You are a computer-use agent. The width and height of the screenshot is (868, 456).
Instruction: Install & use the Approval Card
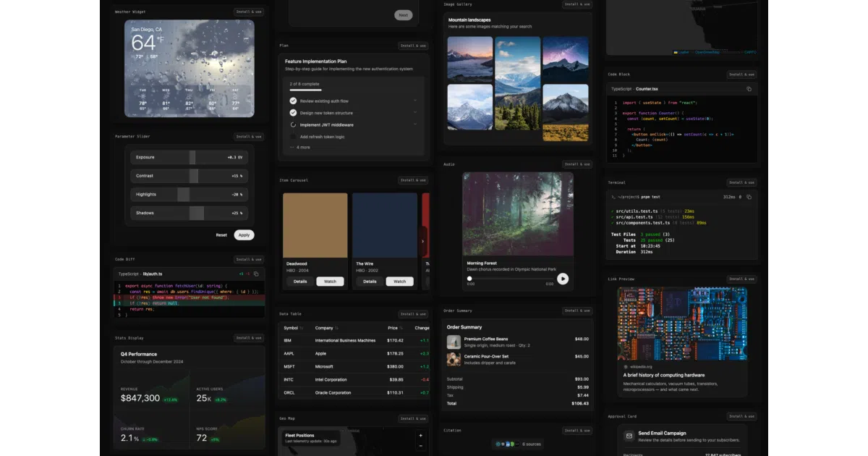tap(741, 417)
